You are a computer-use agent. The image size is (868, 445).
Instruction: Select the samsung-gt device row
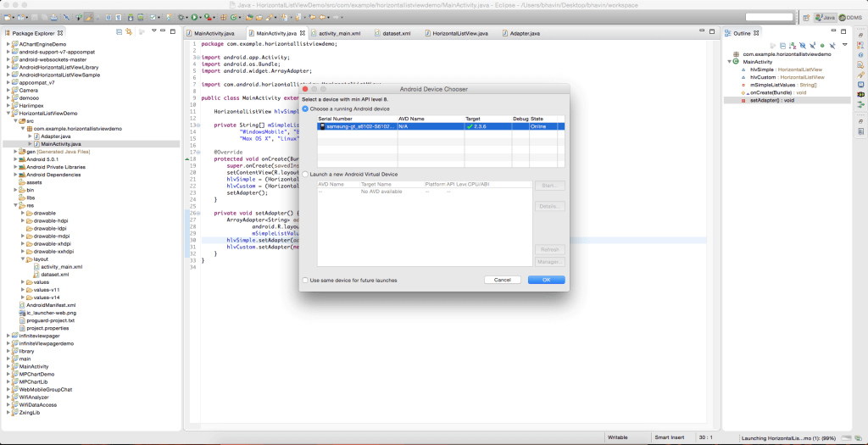(x=441, y=127)
